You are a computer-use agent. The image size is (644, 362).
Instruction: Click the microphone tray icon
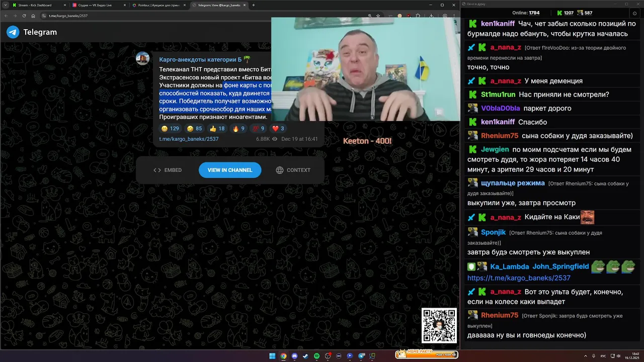coord(594,356)
